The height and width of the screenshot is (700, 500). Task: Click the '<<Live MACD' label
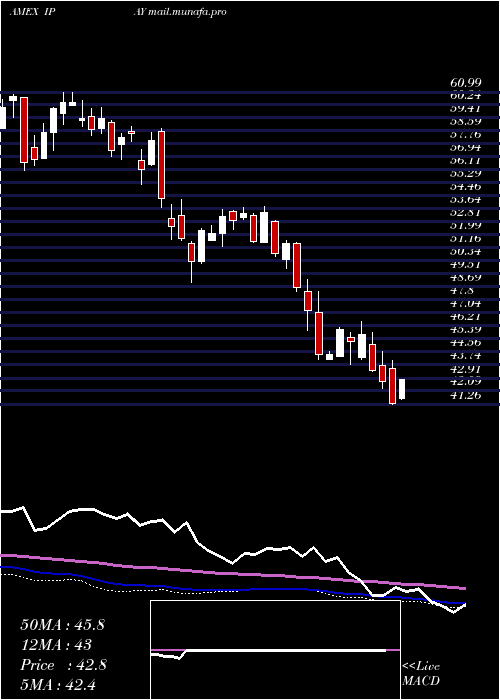pos(421,673)
